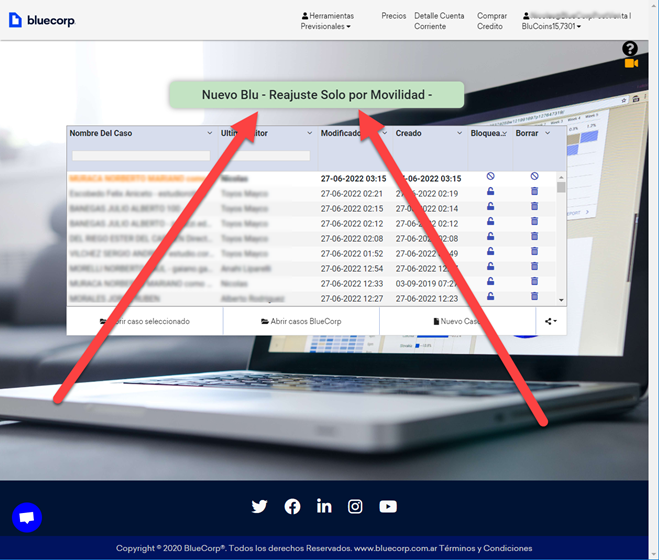Expand Herramientas Previsionales dropdown
Screen dimensions: 659x560
pos(327,21)
